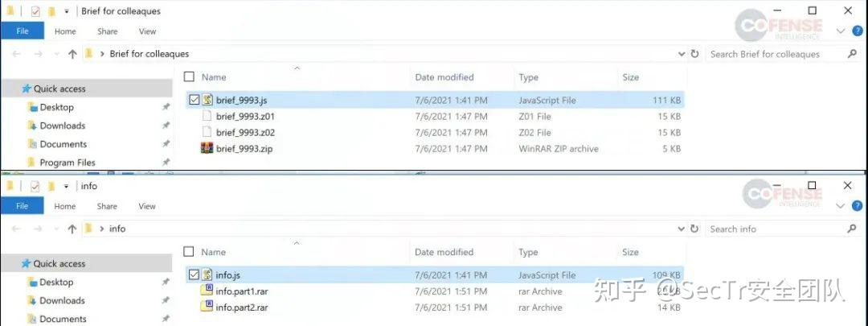Screen dimensions: 868x326
Task: Click the File button in the info window
Action: tap(22, 206)
